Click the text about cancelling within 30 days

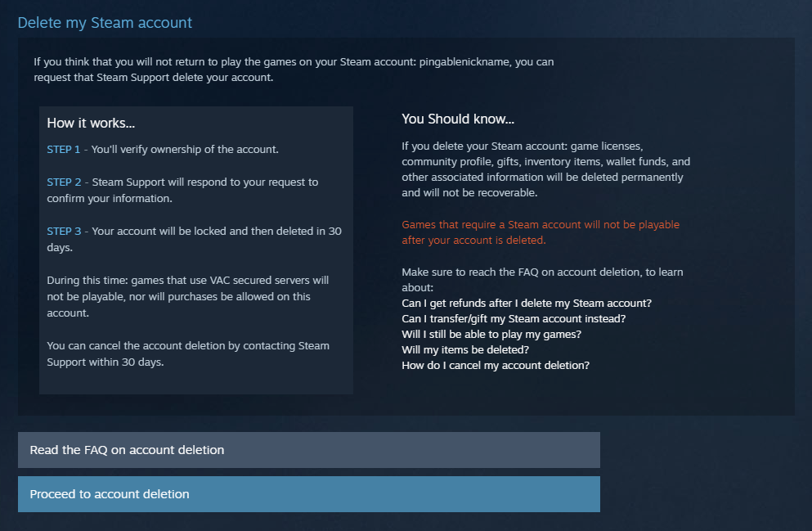click(188, 353)
